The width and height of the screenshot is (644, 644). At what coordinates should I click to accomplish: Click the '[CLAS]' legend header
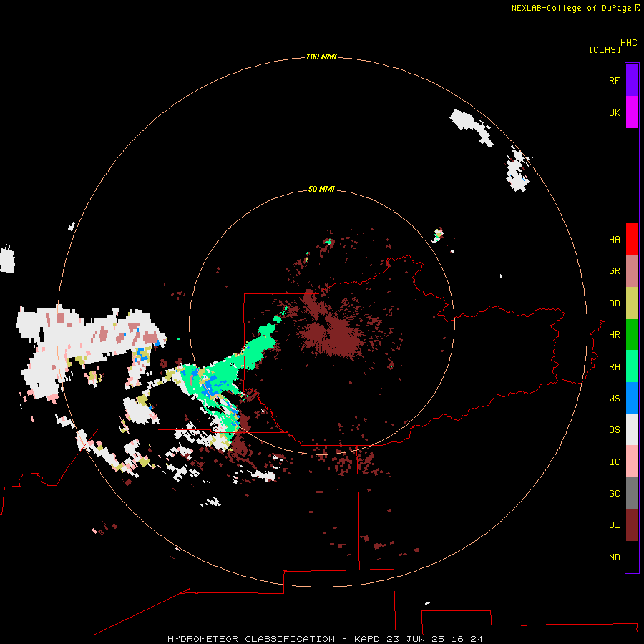click(x=605, y=49)
